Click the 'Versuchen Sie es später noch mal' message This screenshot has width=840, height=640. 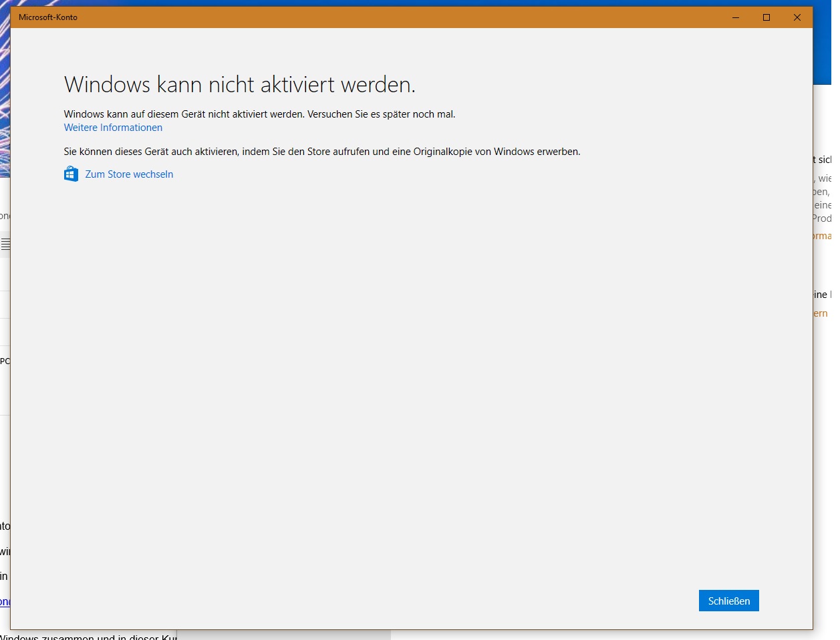click(381, 114)
